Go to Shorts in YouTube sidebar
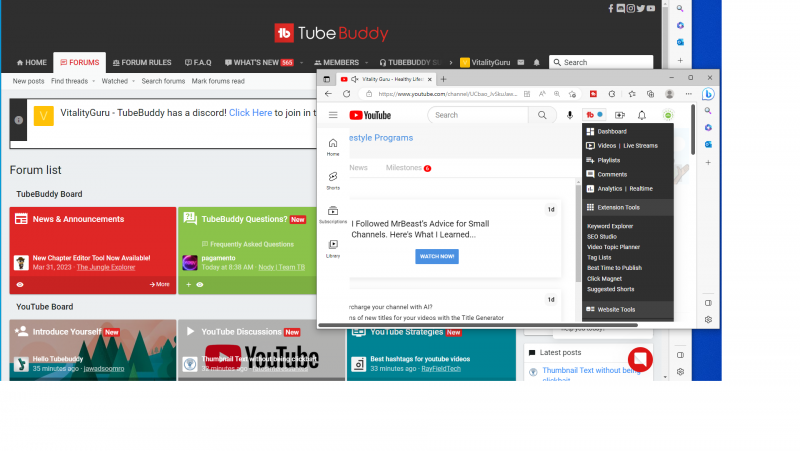 click(333, 179)
